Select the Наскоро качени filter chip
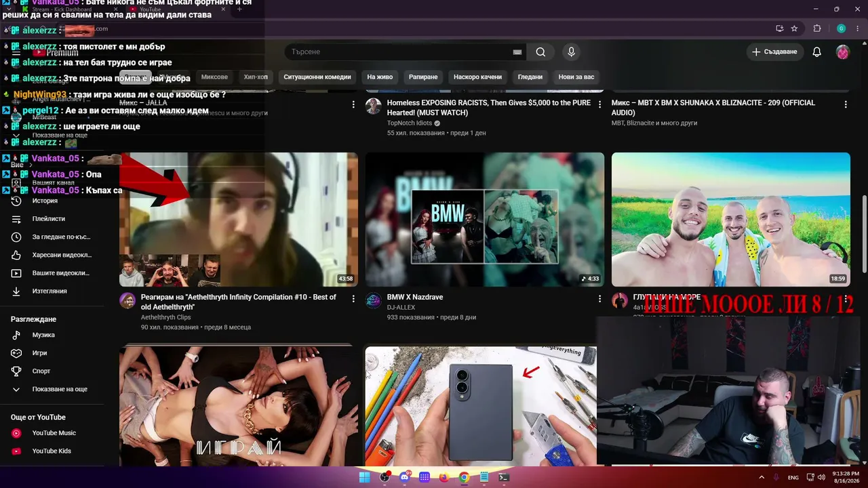The height and width of the screenshot is (488, 868). pos(478,77)
